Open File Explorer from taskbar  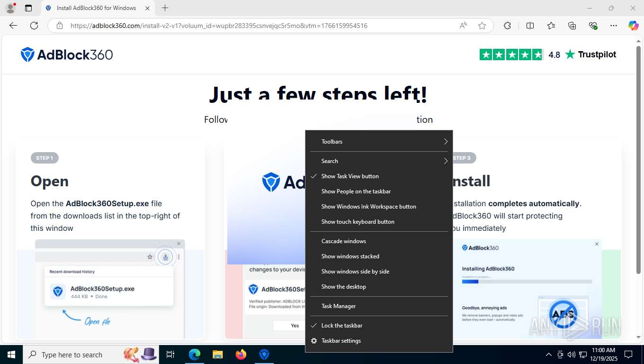[217, 355]
